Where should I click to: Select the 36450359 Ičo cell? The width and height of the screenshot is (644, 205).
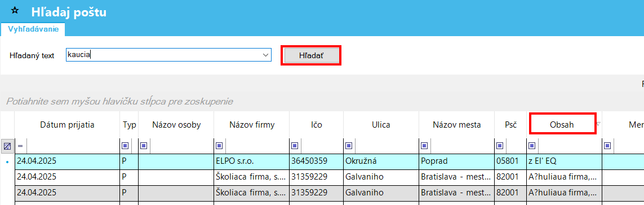click(317, 162)
